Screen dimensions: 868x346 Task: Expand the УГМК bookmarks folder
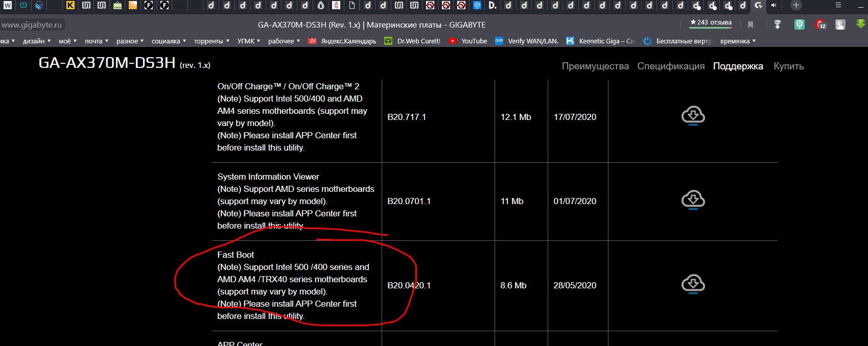click(x=249, y=41)
